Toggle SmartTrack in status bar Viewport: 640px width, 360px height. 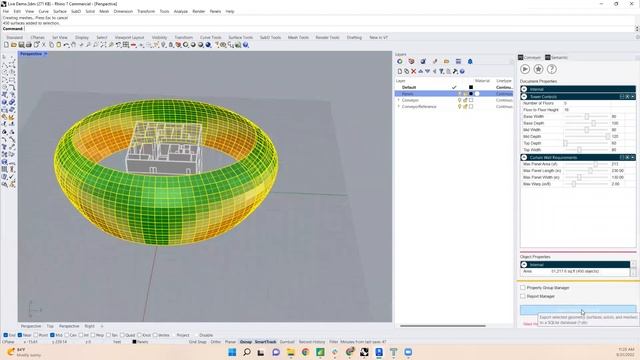coord(266,342)
